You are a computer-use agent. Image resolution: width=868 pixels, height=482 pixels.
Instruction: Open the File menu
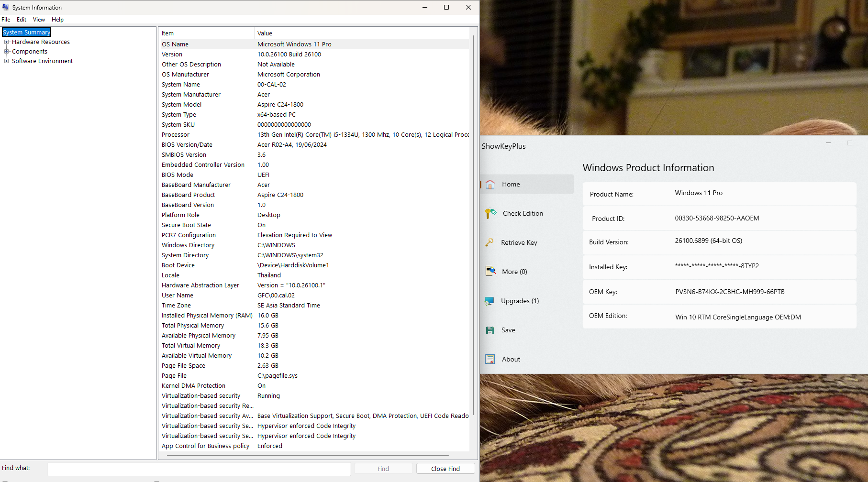6,20
